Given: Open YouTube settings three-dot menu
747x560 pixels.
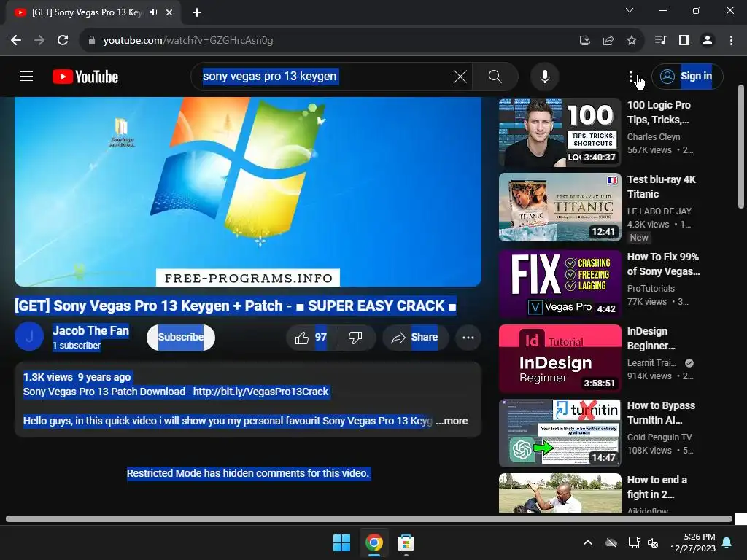Looking at the screenshot, I should (631, 77).
